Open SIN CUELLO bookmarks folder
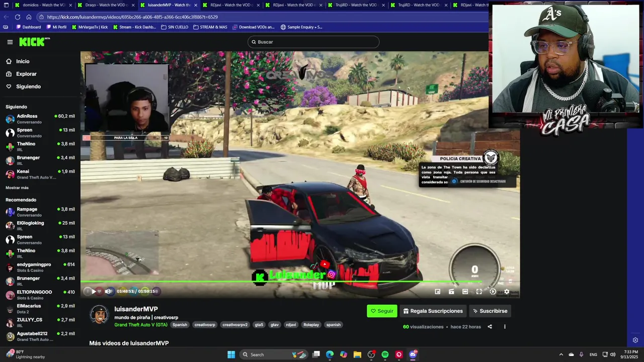The height and width of the screenshot is (362, 644). [175, 27]
